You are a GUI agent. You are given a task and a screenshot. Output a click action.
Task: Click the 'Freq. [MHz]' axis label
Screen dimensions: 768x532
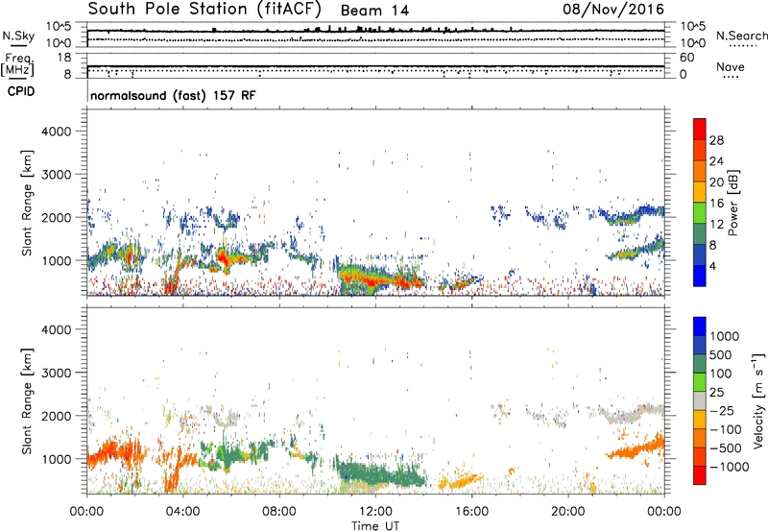pos(17,64)
